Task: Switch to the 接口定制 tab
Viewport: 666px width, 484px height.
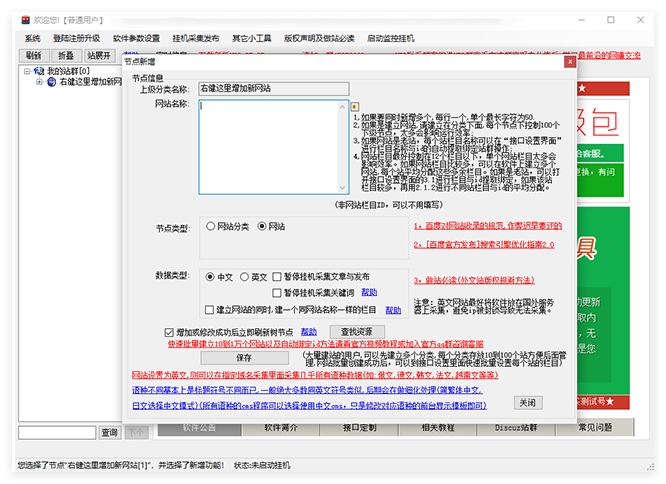Action: pos(359,428)
